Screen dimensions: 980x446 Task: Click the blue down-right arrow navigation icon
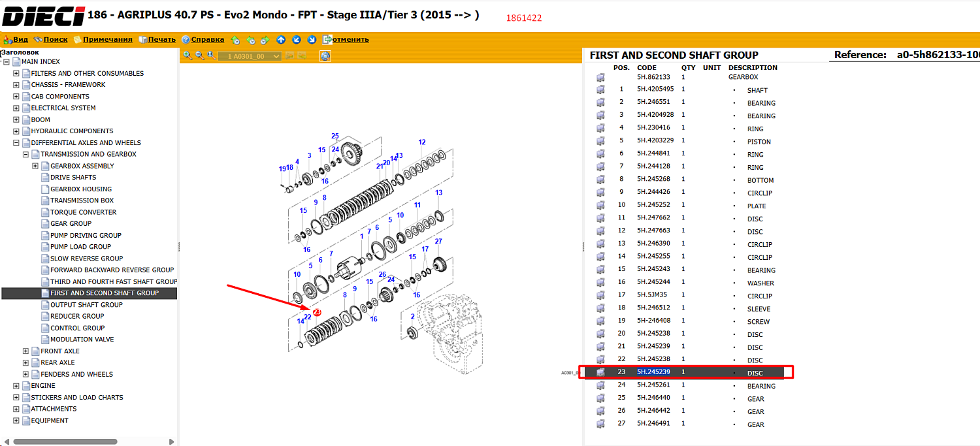click(x=312, y=39)
